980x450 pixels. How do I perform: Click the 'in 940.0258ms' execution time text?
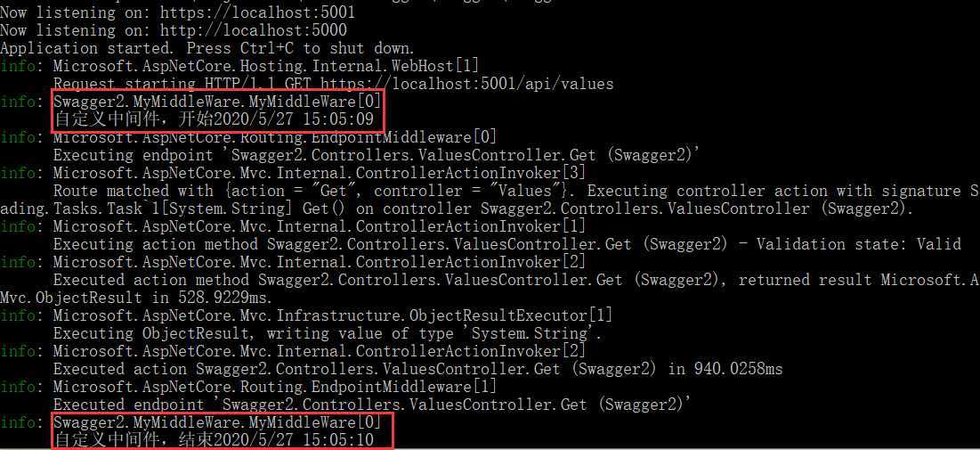click(x=725, y=369)
